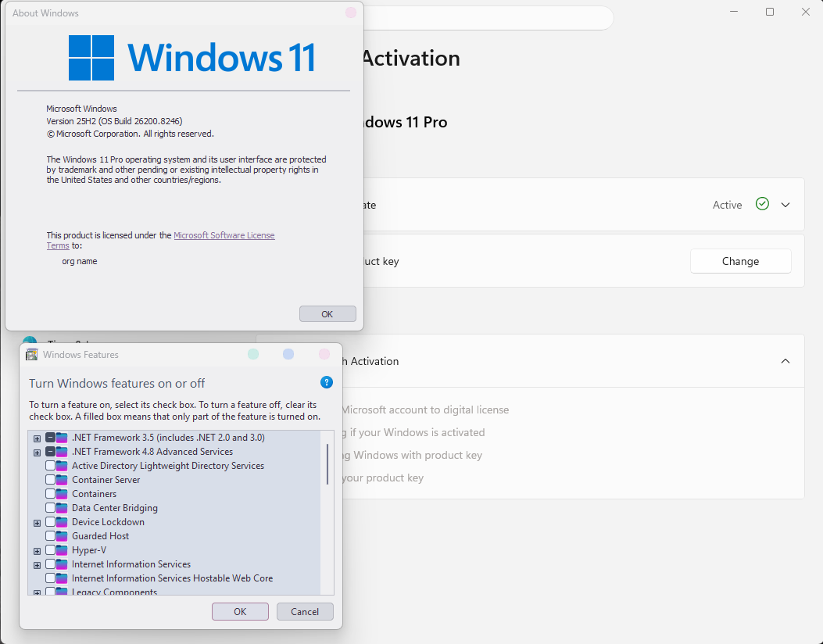Click folder icon beside Guarded Host
This screenshot has width=823, height=644.
coord(62,536)
